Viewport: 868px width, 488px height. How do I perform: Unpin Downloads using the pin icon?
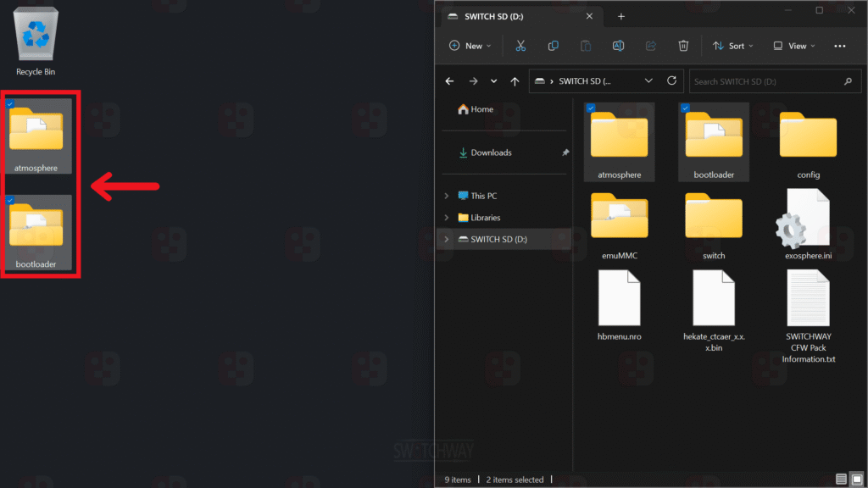click(x=565, y=152)
